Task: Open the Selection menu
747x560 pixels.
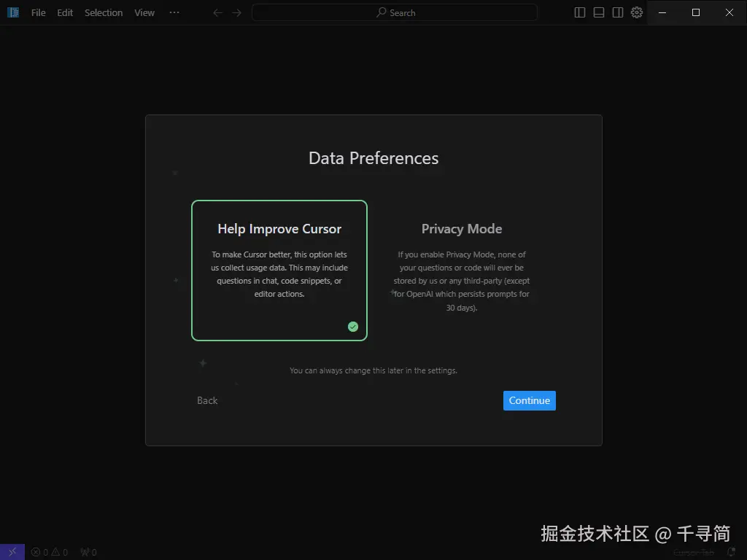Action: click(104, 13)
